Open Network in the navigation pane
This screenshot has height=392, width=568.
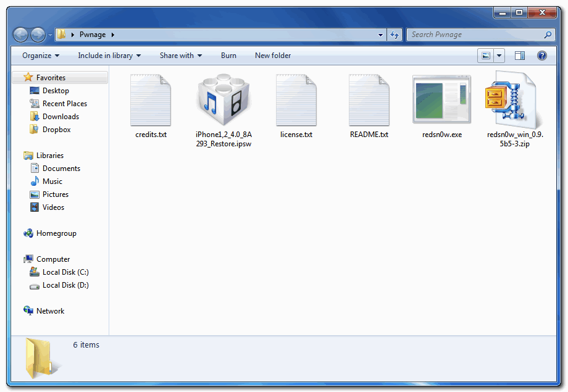tap(44, 311)
